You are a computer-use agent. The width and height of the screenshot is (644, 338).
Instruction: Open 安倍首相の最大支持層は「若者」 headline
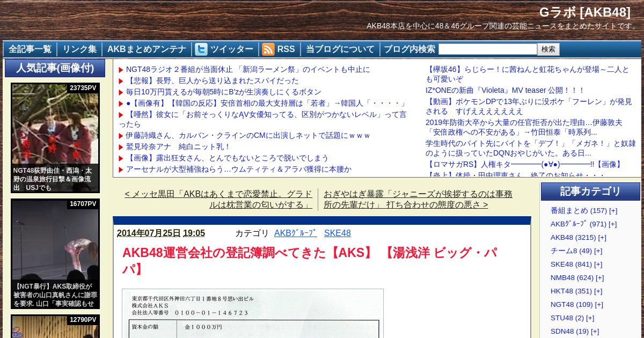coord(267,103)
